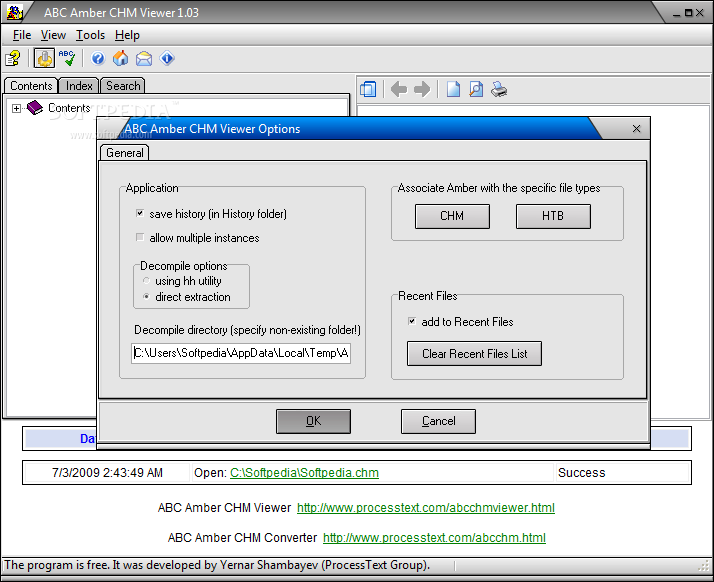Click the Forward arrow in viewer toolbar
The height and width of the screenshot is (582, 714).
pos(422,89)
